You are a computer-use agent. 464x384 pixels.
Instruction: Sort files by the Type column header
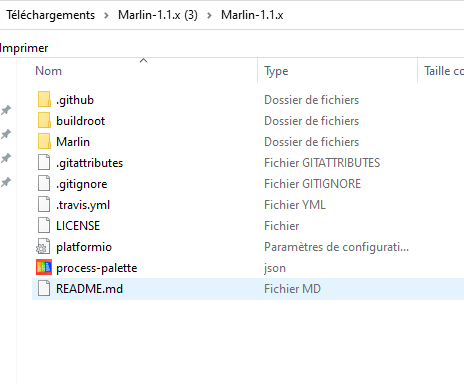point(276,71)
